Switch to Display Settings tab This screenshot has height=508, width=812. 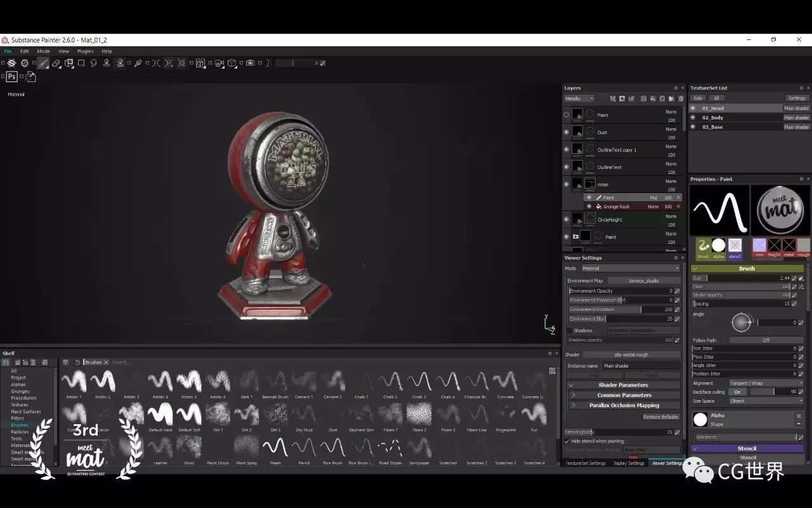coord(629,463)
